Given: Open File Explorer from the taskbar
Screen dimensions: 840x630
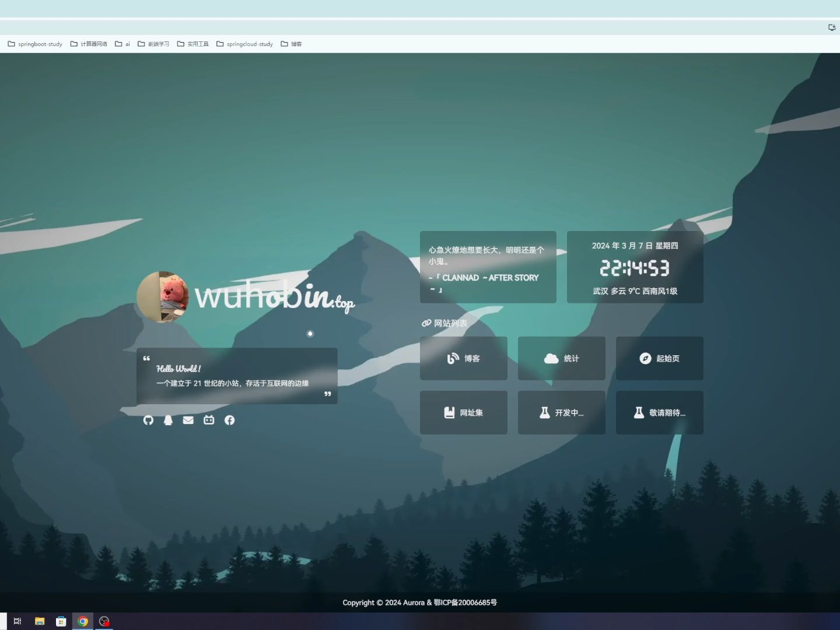Looking at the screenshot, I should 40,621.
